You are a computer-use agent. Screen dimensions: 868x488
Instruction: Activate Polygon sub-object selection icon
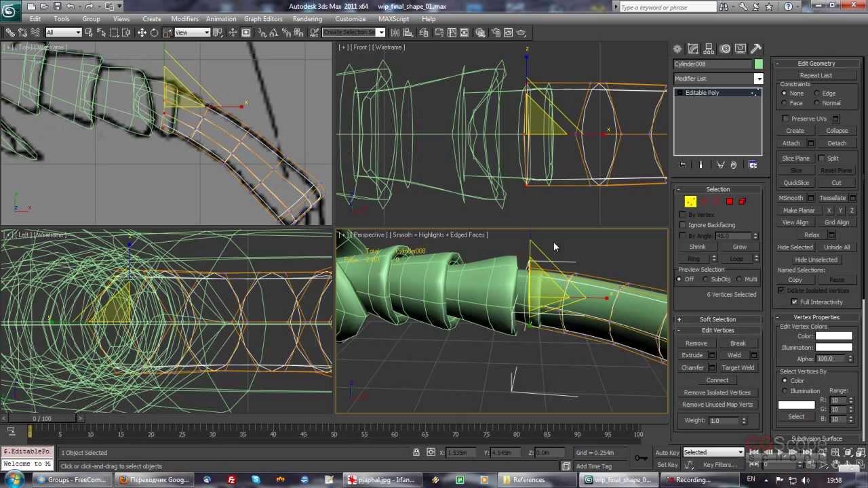(x=730, y=201)
